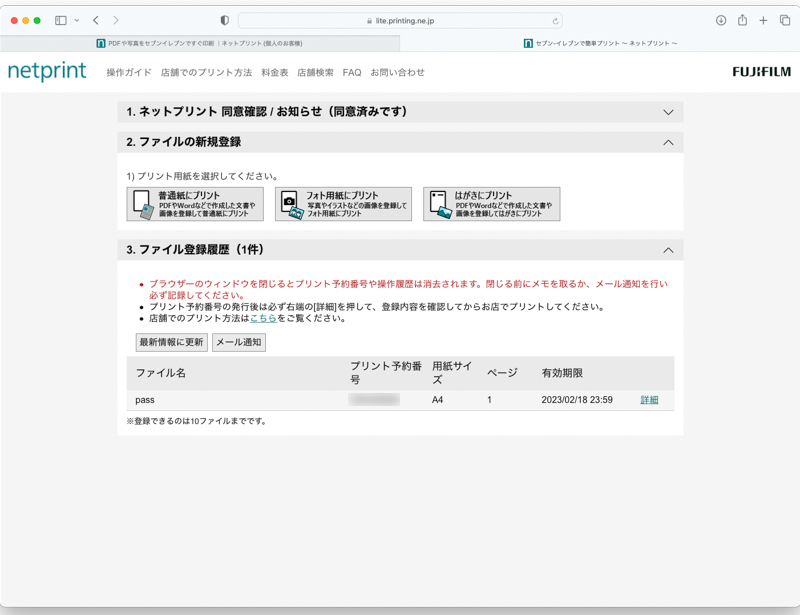Viewport: 800px width, 615px height.
Task: Open the 詳細 link for file pass
Action: point(650,398)
